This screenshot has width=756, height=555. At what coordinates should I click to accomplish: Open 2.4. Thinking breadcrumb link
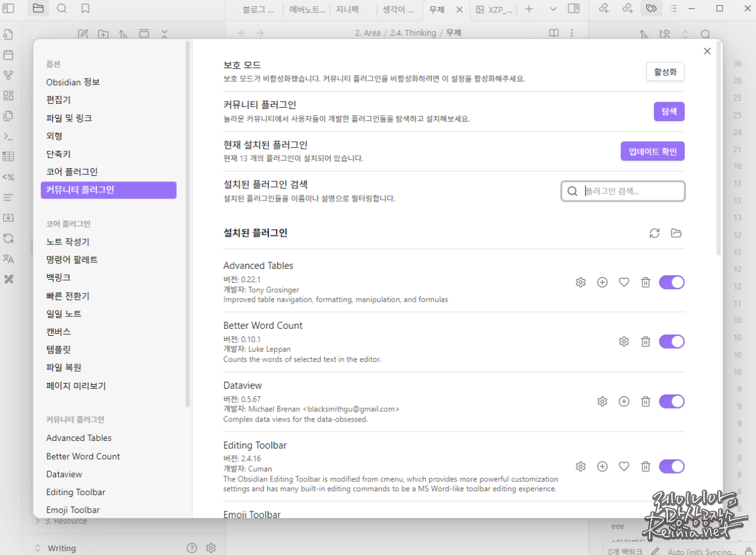click(412, 33)
